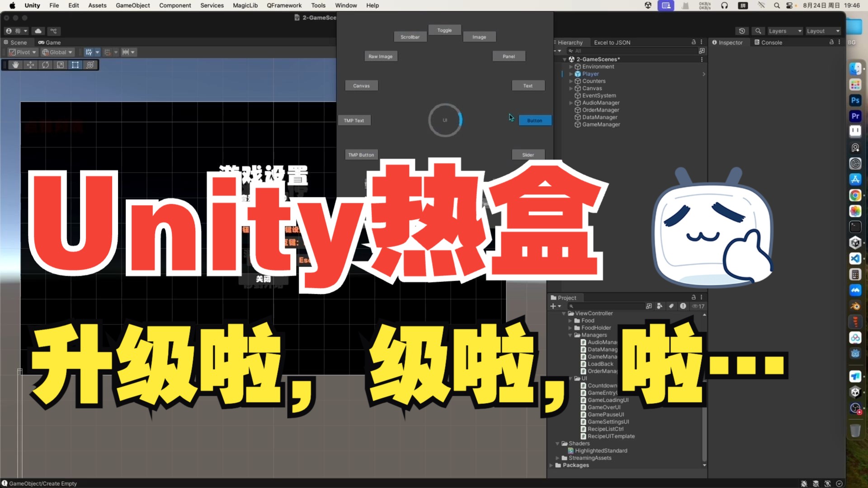Open macOS Spotlight search icon
The height and width of the screenshot is (488, 868).
click(x=777, y=5)
